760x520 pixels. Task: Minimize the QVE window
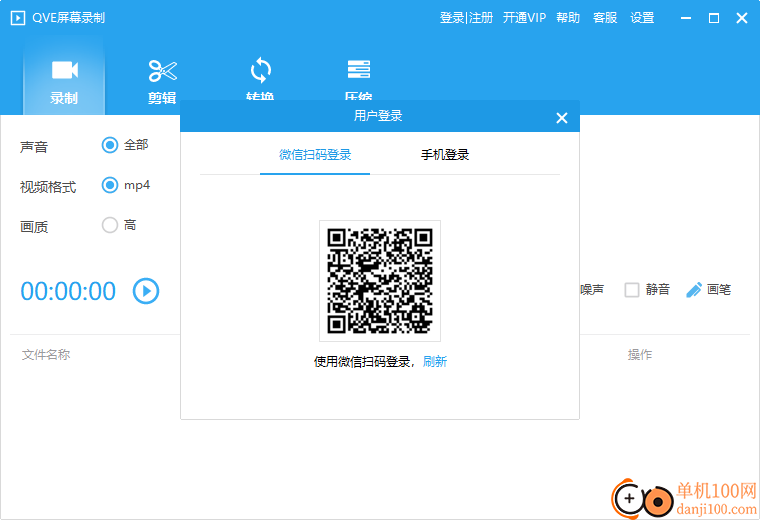click(686, 18)
